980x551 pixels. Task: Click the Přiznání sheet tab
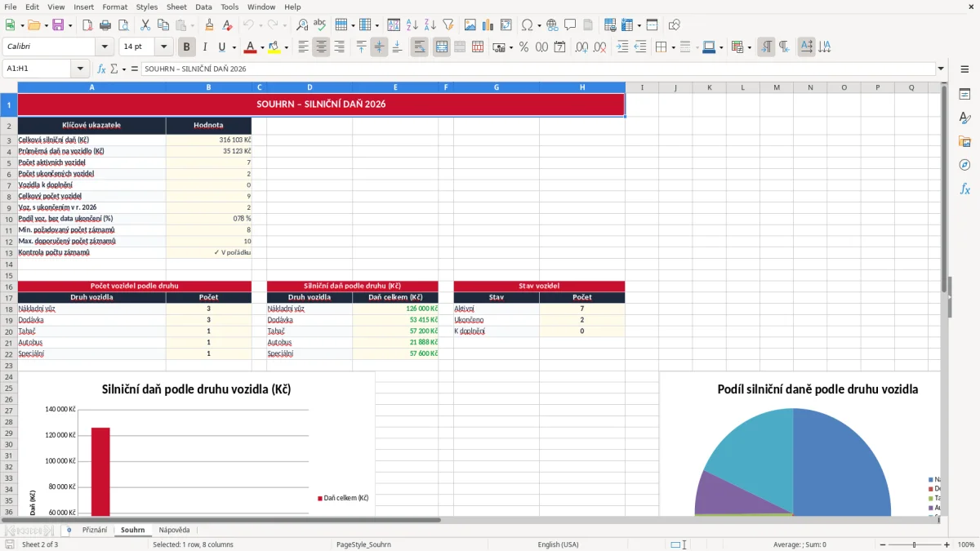[x=95, y=530]
